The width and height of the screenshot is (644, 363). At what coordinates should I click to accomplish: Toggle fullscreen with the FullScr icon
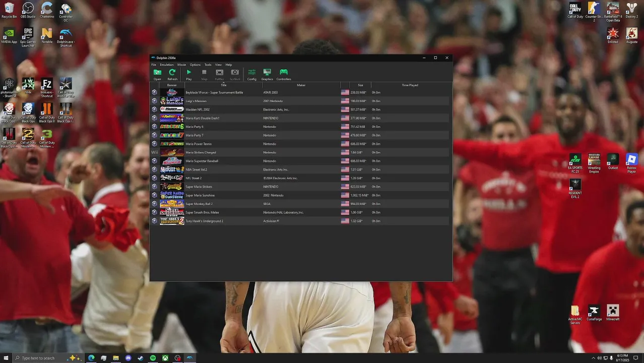[219, 75]
